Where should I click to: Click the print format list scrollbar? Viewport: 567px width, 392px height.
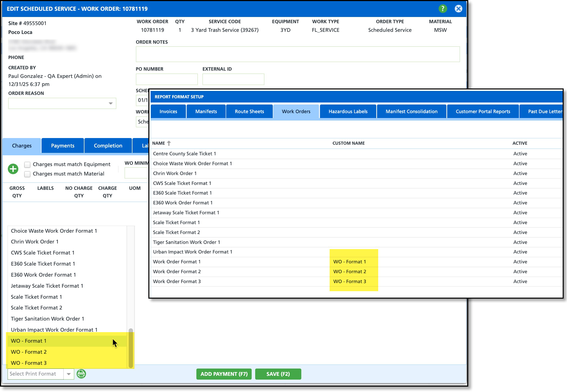pyautogui.click(x=131, y=348)
